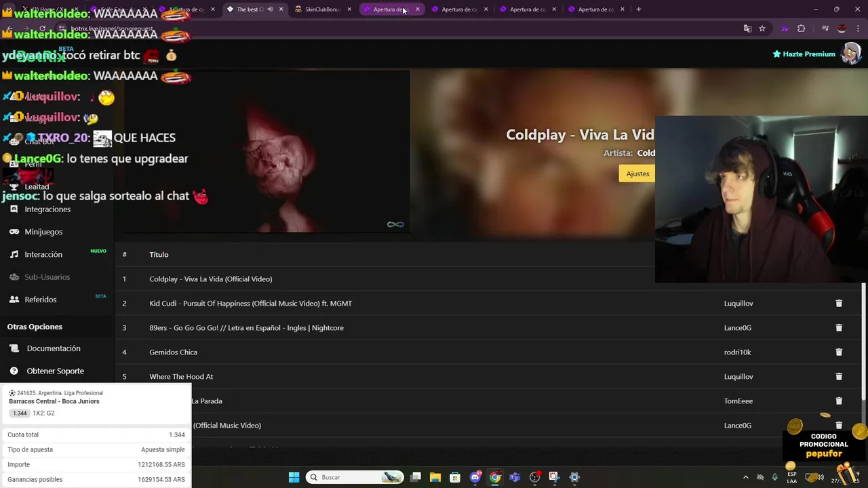The width and height of the screenshot is (868, 488).
Task: Click the song list vertical scrollbar
Action: [863, 342]
